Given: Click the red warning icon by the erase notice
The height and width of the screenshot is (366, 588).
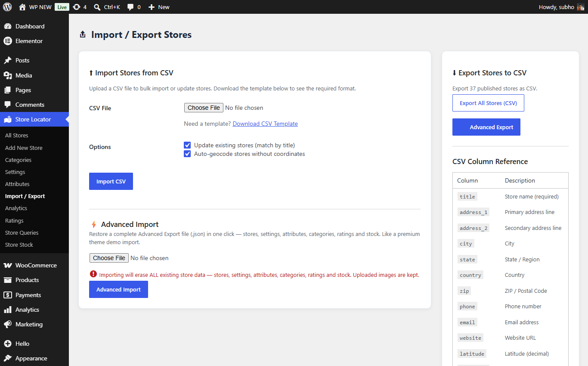Looking at the screenshot, I should point(93,274).
